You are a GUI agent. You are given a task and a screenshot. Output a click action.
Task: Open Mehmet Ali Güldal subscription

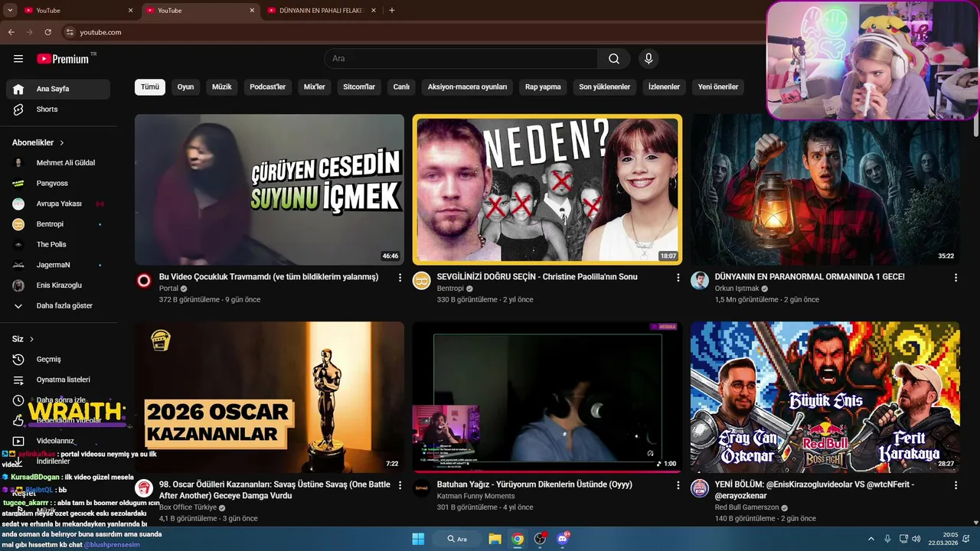(x=58, y=163)
